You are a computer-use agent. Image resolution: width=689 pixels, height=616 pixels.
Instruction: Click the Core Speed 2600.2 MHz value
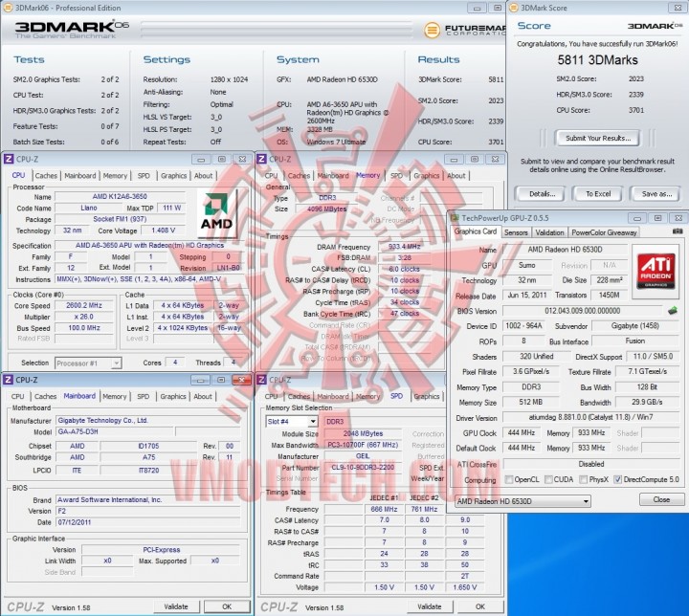[x=84, y=305]
